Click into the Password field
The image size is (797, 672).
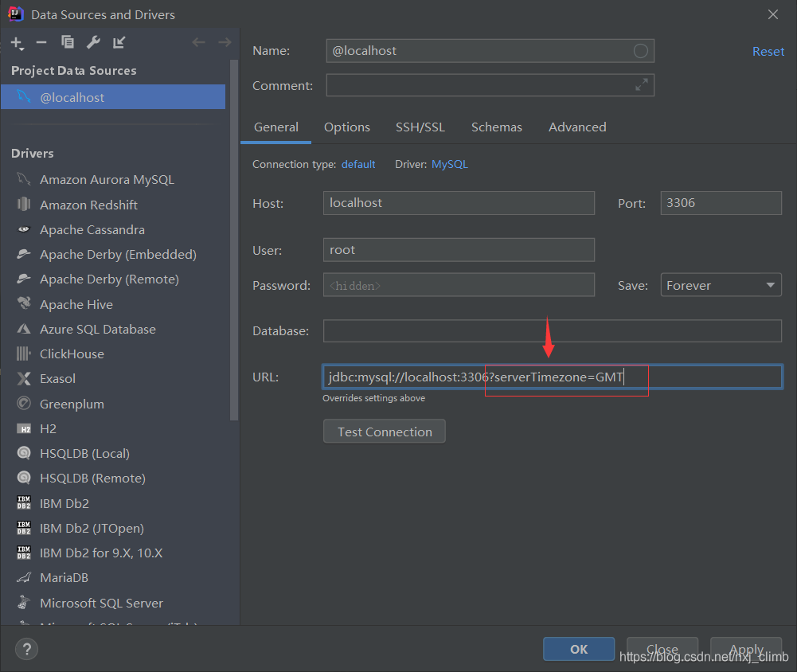pyautogui.click(x=459, y=285)
